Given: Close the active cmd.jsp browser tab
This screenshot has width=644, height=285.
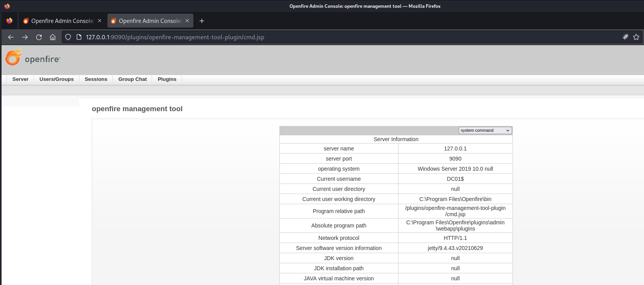Looking at the screenshot, I should [x=187, y=21].
